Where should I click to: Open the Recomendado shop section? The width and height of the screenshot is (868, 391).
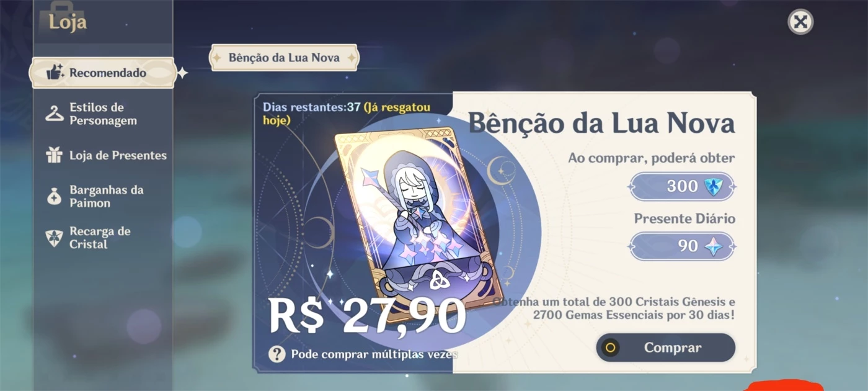pos(103,73)
